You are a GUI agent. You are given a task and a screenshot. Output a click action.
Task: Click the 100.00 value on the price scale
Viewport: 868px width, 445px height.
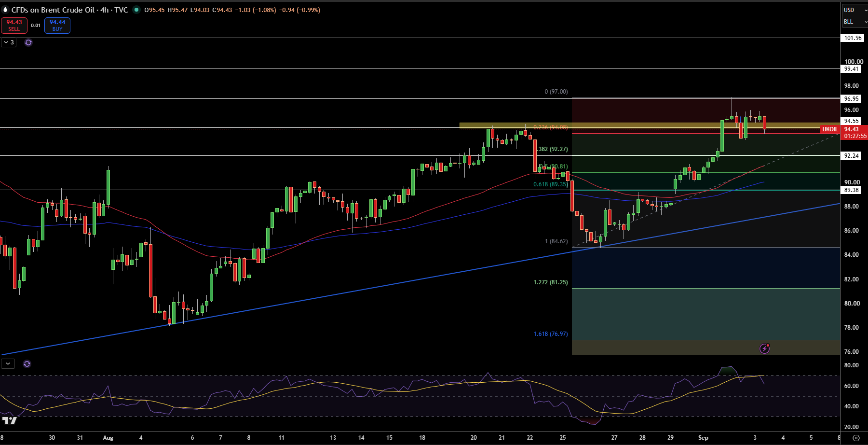854,61
